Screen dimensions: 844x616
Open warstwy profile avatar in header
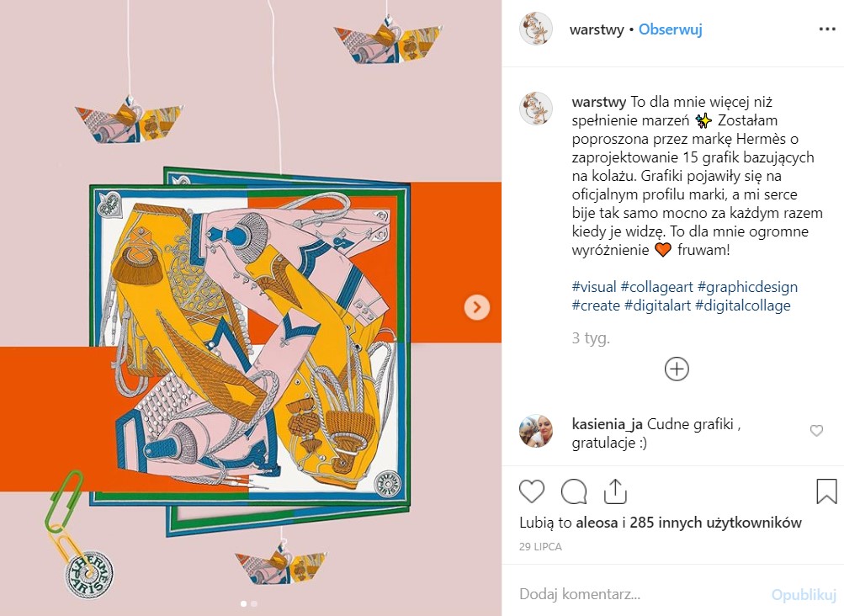(x=535, y=29)
